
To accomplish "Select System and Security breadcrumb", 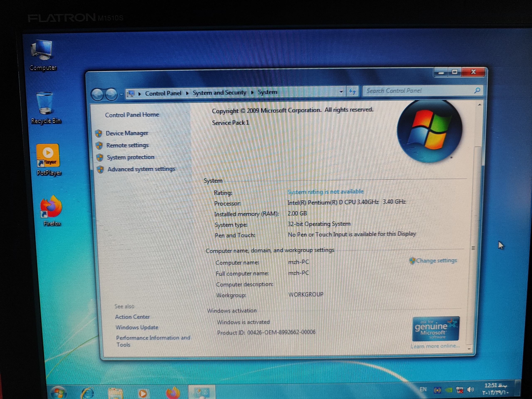I will (x=219, y=93).
